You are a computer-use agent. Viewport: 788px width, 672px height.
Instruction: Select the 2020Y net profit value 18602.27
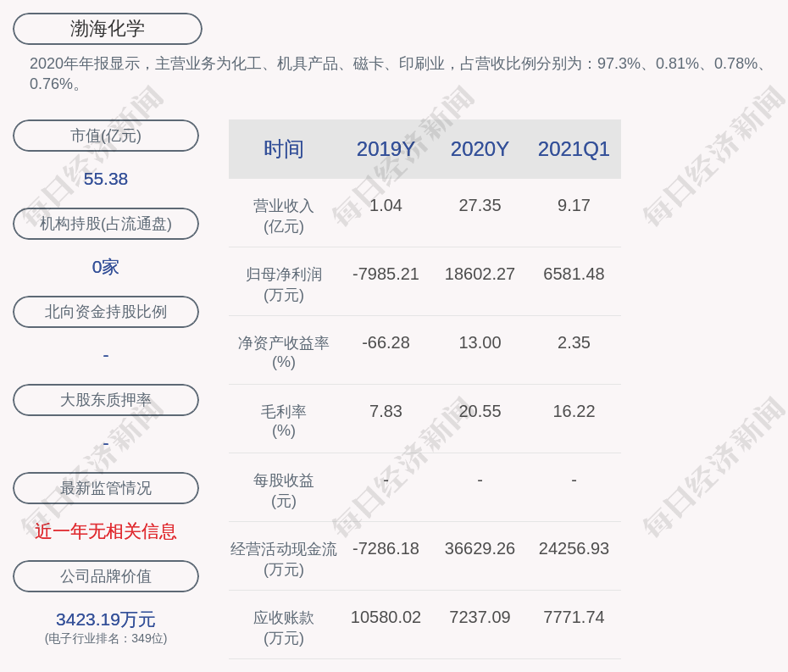point(480,275)
